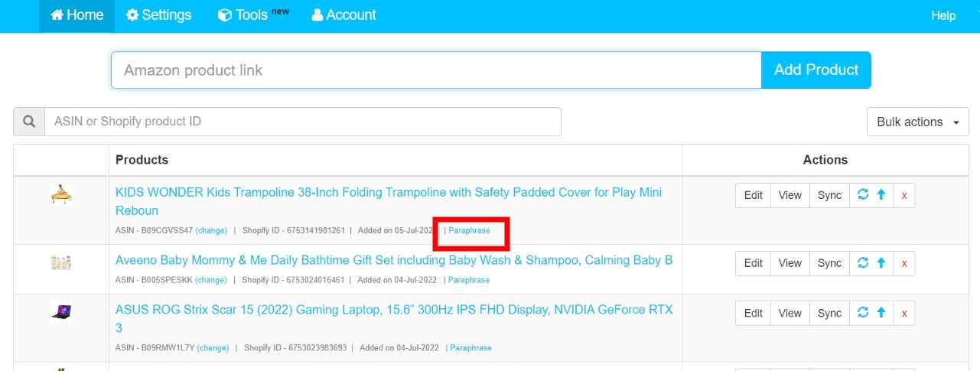The height and width of the screenshot is (371, 980).
Task: Expand the Bulk actions dropdown
Action: coord(917,122)
